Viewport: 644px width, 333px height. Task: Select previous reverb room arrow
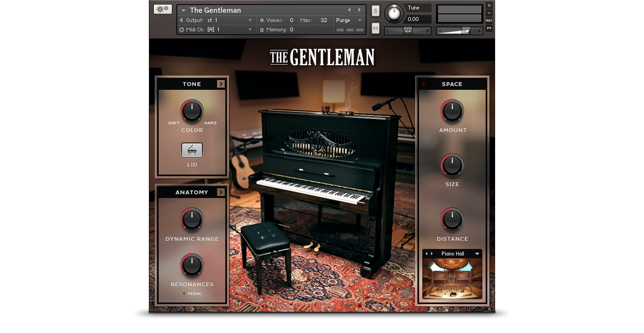point(426,254)
